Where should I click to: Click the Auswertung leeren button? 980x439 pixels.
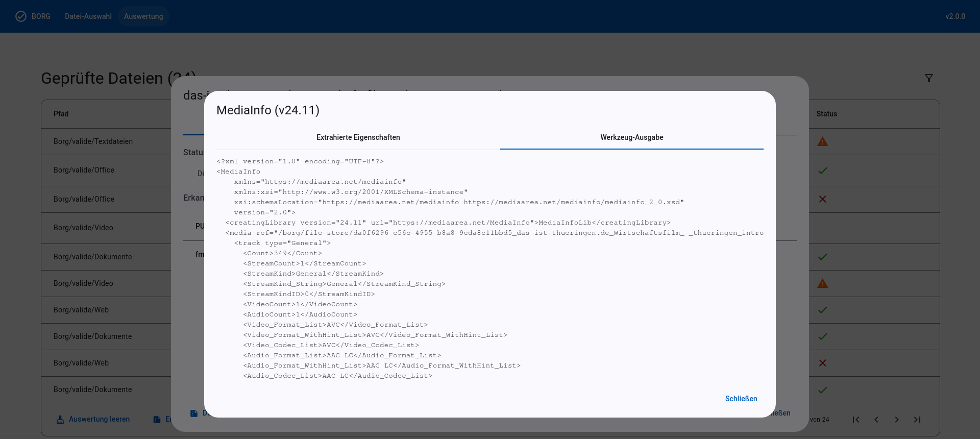tap(93, 419)
